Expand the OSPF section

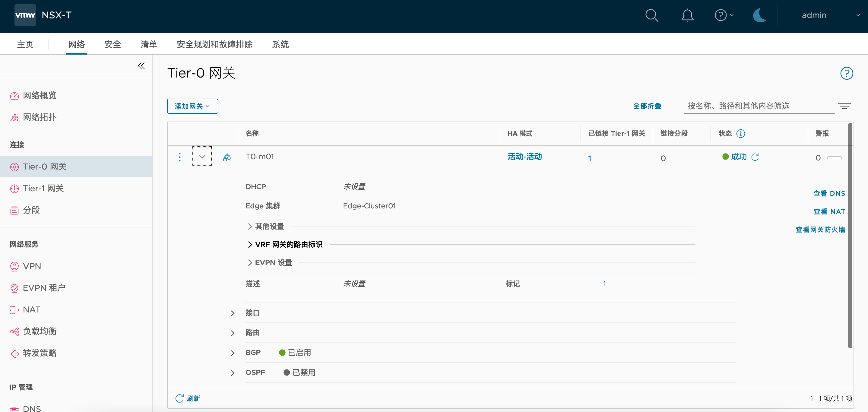point(233,373)
